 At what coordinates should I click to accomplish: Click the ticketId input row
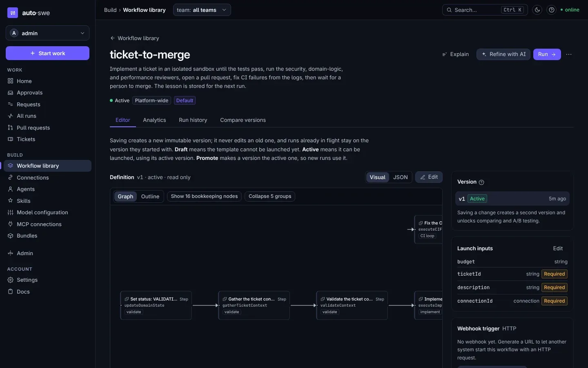tap(512, 274)
